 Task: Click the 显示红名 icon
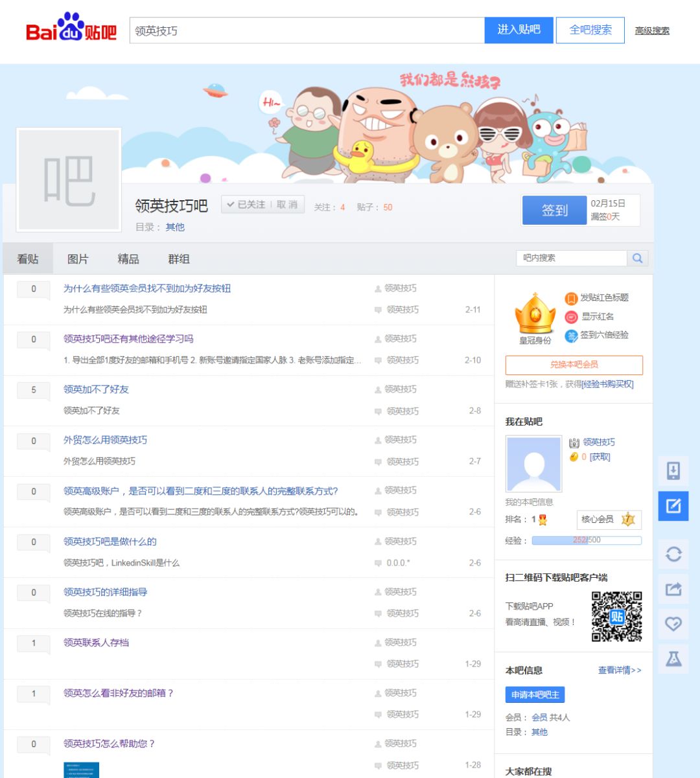[x=571, y=317]
